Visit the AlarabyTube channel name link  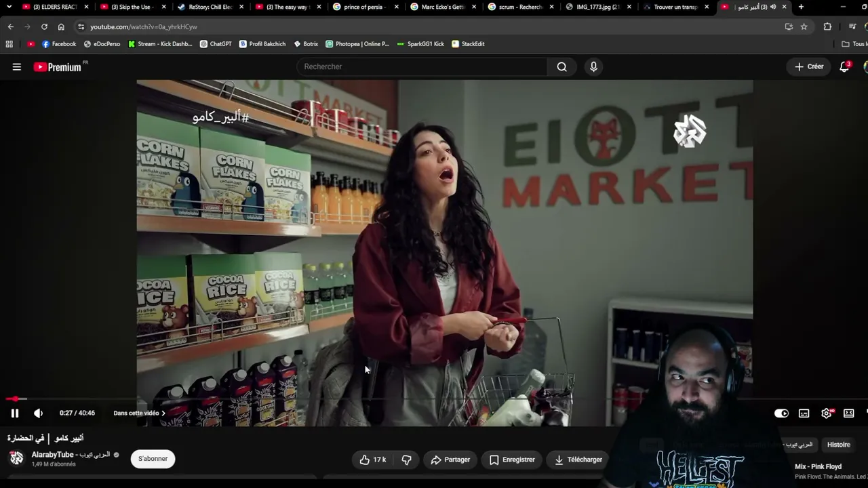(x=71, y=455)
